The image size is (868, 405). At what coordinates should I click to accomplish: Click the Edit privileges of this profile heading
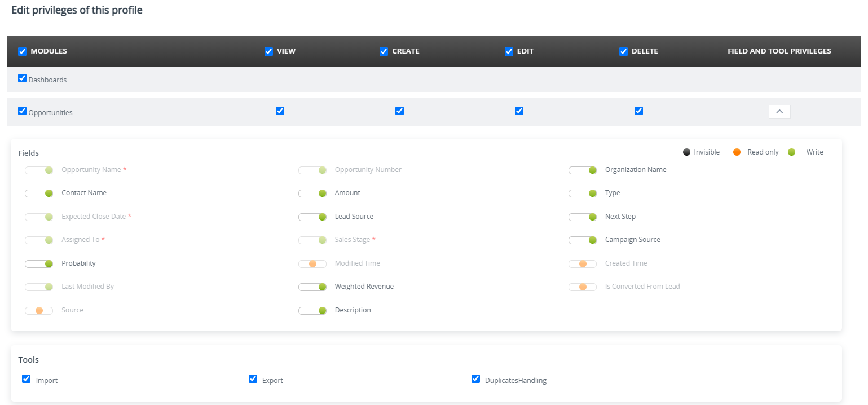click(x=77, y=10)
